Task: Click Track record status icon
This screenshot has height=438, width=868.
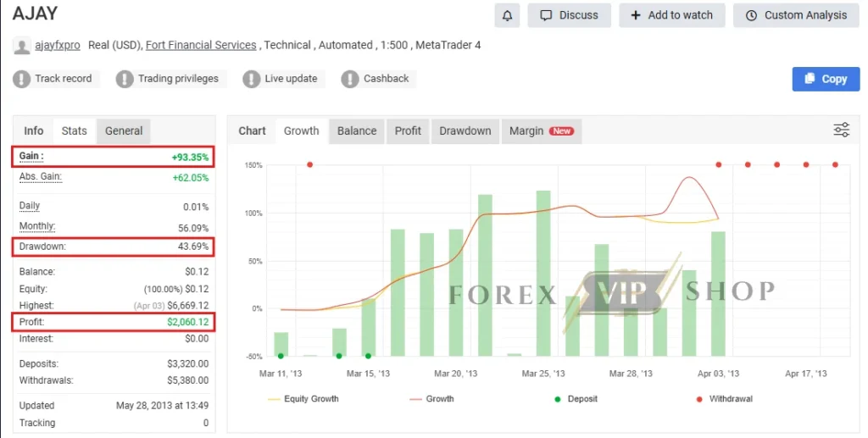Action: point(21,79)
